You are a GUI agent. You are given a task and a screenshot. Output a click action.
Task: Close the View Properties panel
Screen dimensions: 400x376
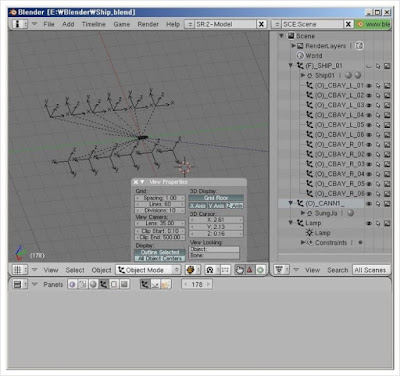(136, 182)
